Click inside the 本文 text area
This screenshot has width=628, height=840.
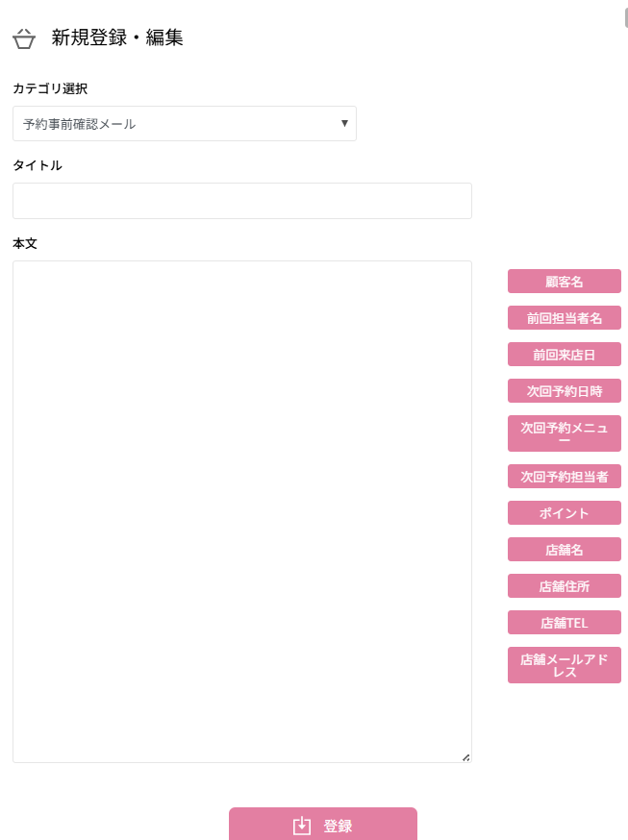(241, 511)
